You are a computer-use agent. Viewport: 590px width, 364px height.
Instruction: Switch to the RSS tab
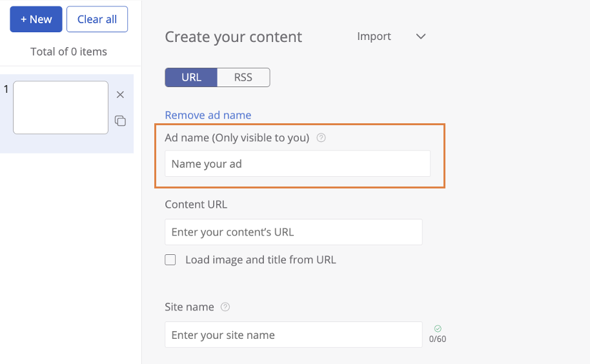coord(243,77)
